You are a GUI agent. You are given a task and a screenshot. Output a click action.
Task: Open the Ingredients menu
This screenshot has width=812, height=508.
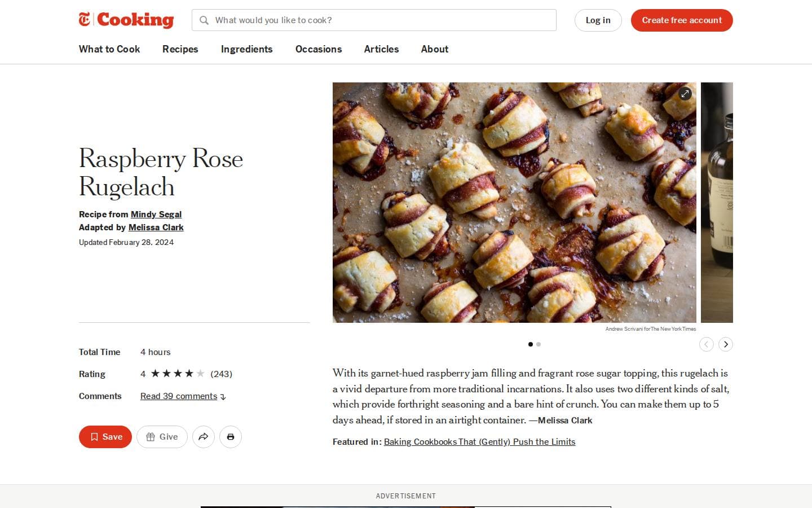[x=247, y=49]
